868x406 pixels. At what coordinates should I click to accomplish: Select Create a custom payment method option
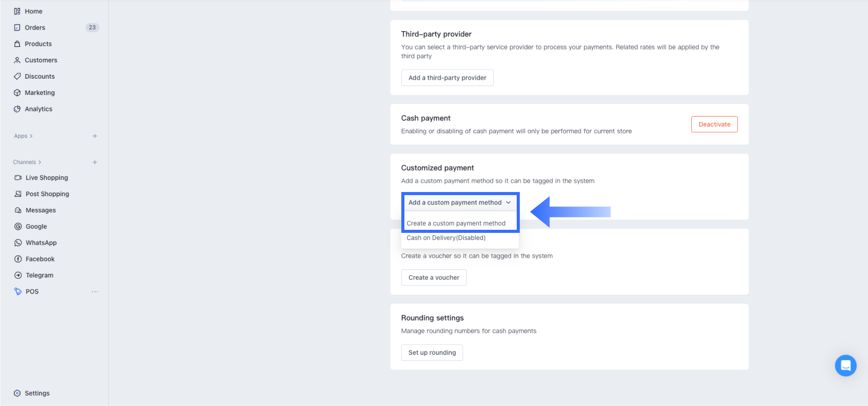coord(456,224)
